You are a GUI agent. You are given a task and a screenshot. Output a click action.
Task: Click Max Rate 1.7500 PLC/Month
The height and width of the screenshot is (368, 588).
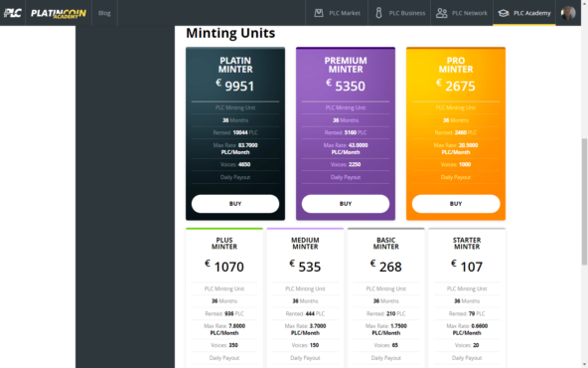pyautogui.click(x=385, y=329)
